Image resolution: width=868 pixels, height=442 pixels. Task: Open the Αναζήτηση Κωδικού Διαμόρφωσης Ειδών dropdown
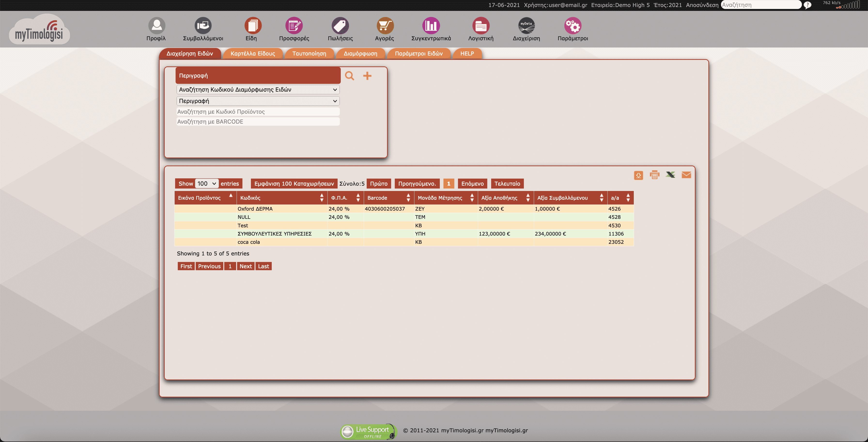(x=257, y=89)
